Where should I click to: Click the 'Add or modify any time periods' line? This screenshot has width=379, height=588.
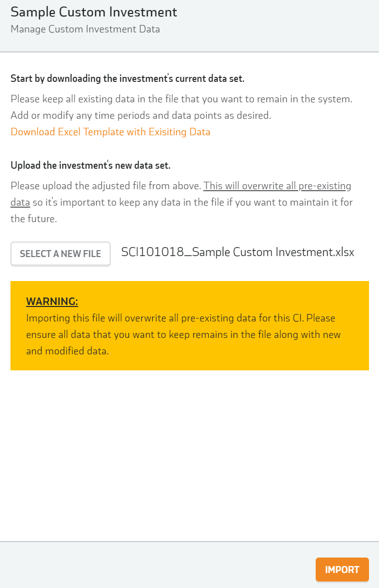coord(141,115)
